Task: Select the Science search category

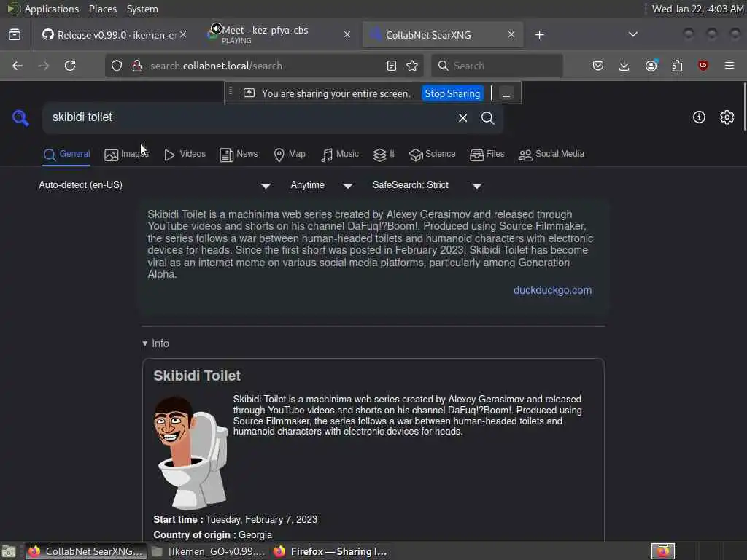Action: click(432, 155)
